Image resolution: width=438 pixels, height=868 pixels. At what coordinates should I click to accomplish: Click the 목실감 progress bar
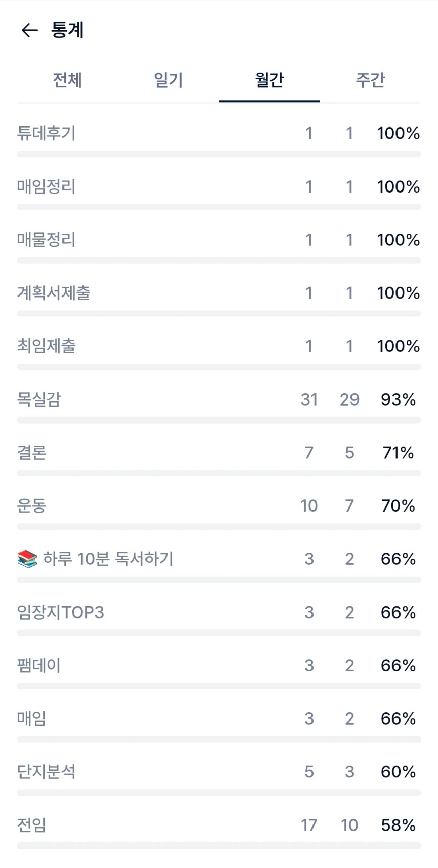coord(219,420)
